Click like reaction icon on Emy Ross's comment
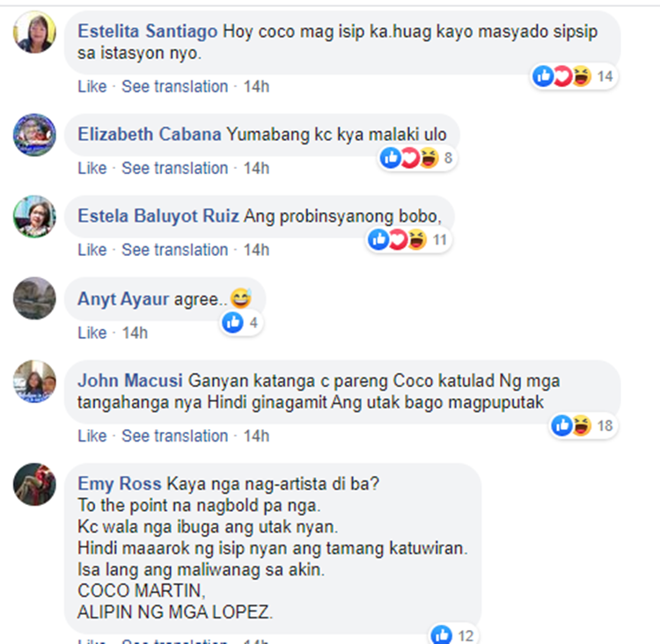The image size is (660, 644). coord(442,634)
